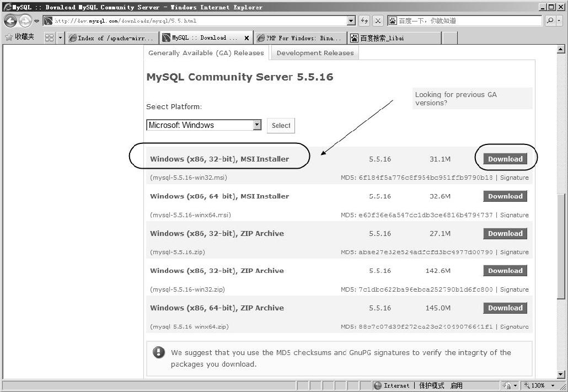Click the Windows (x86, 32-bit), MSI Installer title
Viewport: 568px width, 392px height.
coord(219,159)
